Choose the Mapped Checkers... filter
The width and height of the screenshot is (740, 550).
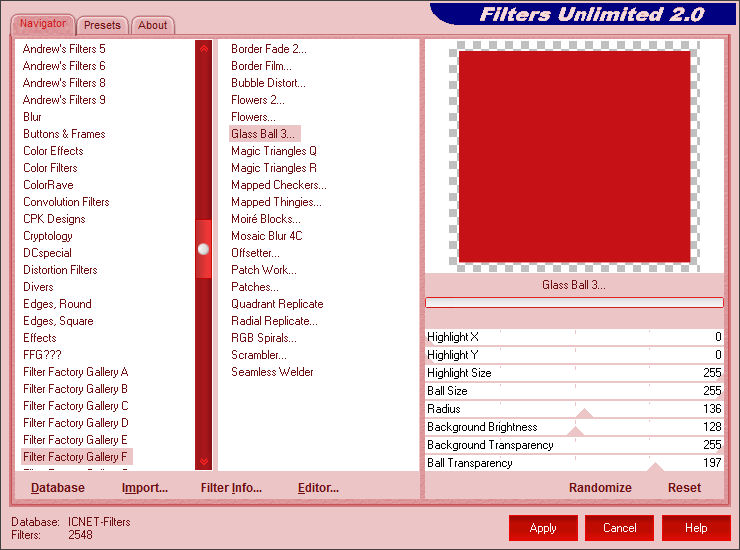click(278, 185)
